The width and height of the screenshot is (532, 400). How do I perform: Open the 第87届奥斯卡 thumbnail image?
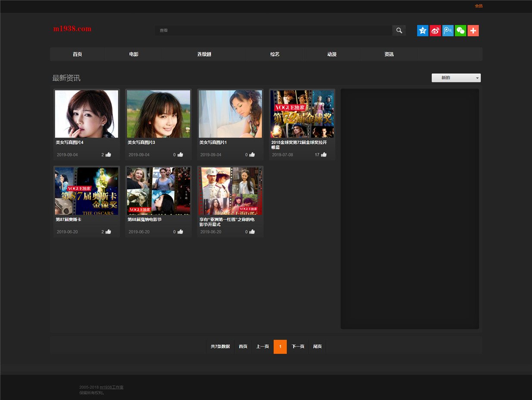87,191
